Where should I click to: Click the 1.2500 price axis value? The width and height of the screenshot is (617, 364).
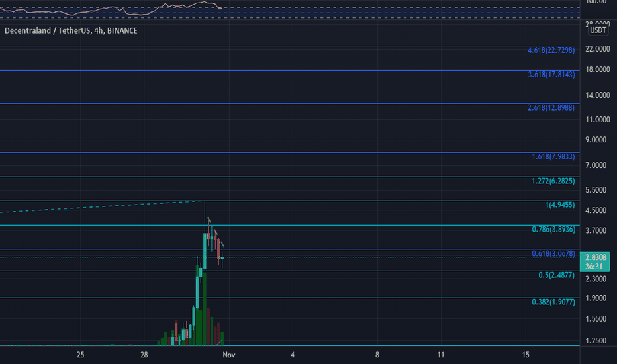(596, 341)
